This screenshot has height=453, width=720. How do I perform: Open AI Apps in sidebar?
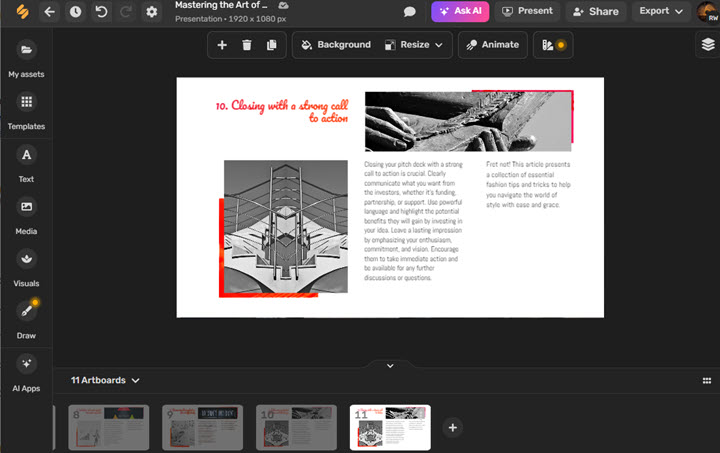26,370
